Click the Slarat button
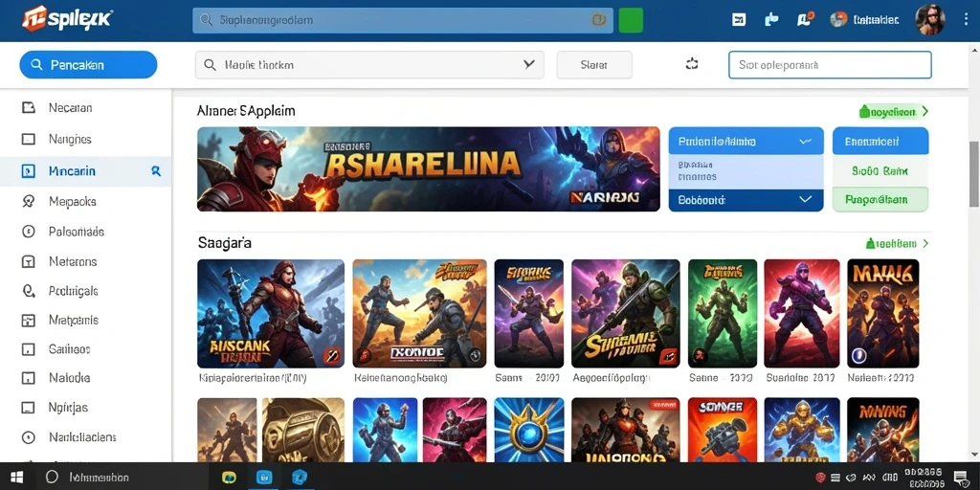Screen dimensions: 980x490 [x=593, y=64]
